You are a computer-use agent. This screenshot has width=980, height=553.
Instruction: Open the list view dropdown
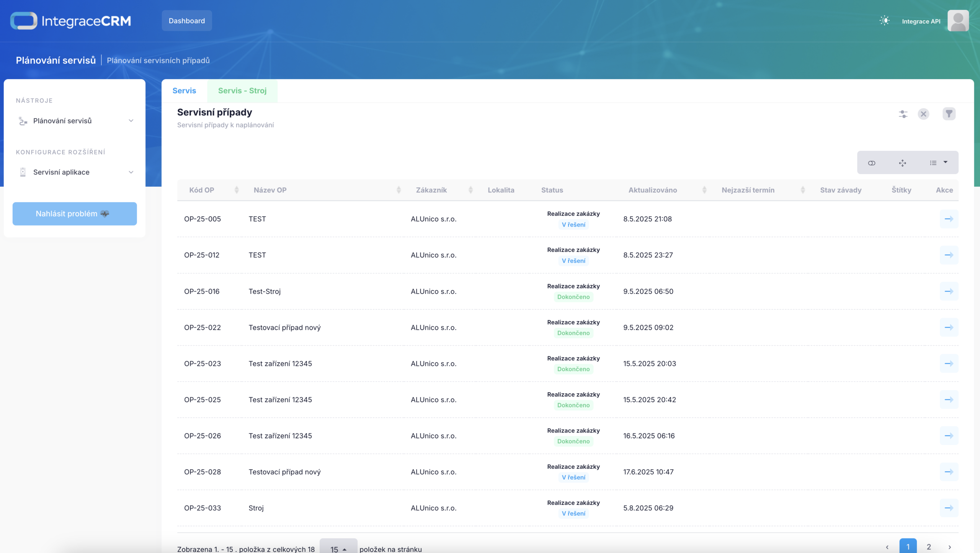tap(938, 163)
